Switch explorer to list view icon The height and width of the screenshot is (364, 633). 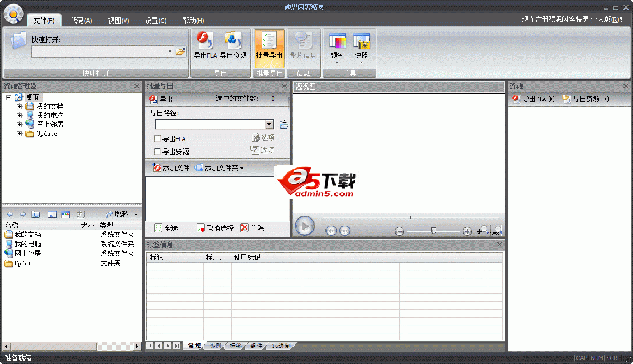(x=52, y=214)
